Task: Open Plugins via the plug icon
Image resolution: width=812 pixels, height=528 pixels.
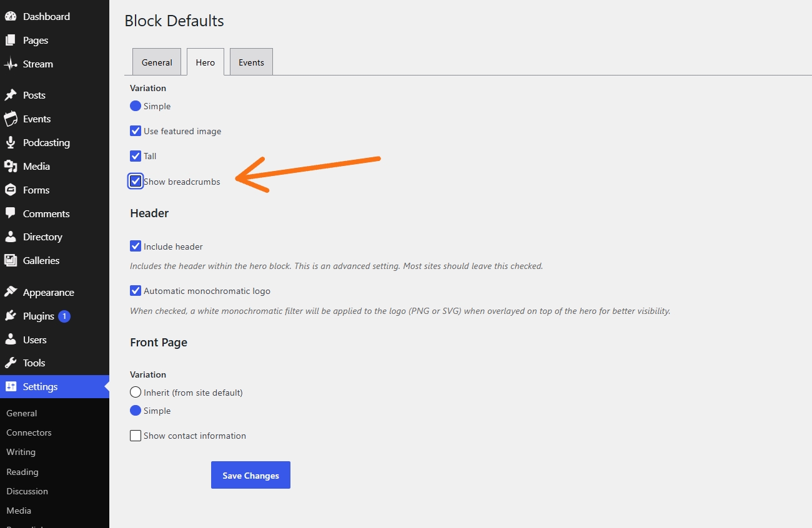Action: click(11, 316)
